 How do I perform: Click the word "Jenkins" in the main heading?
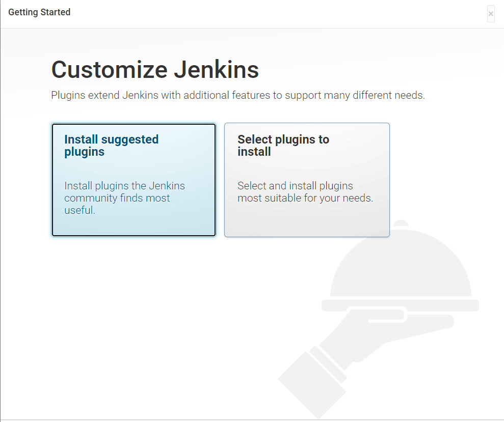pyautogui.click(x=216, y=70)
